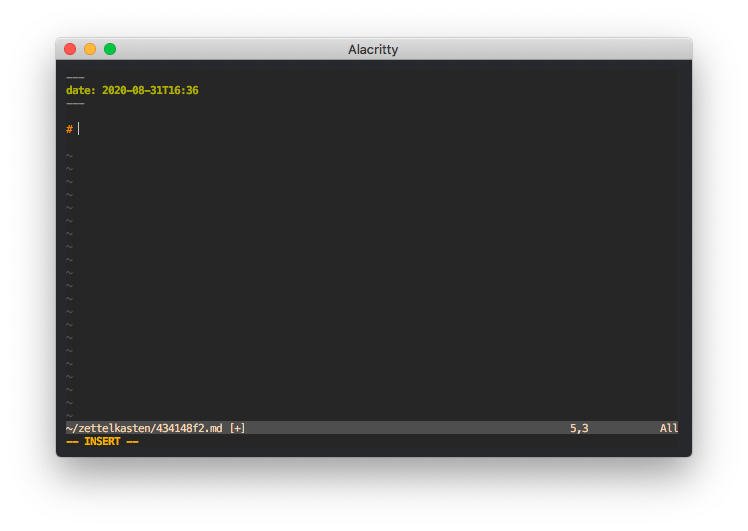Minimize the window using the yellow button
The height and width of the screenshot is (531, 748).
pyautogui.click(x=90, y=49)
